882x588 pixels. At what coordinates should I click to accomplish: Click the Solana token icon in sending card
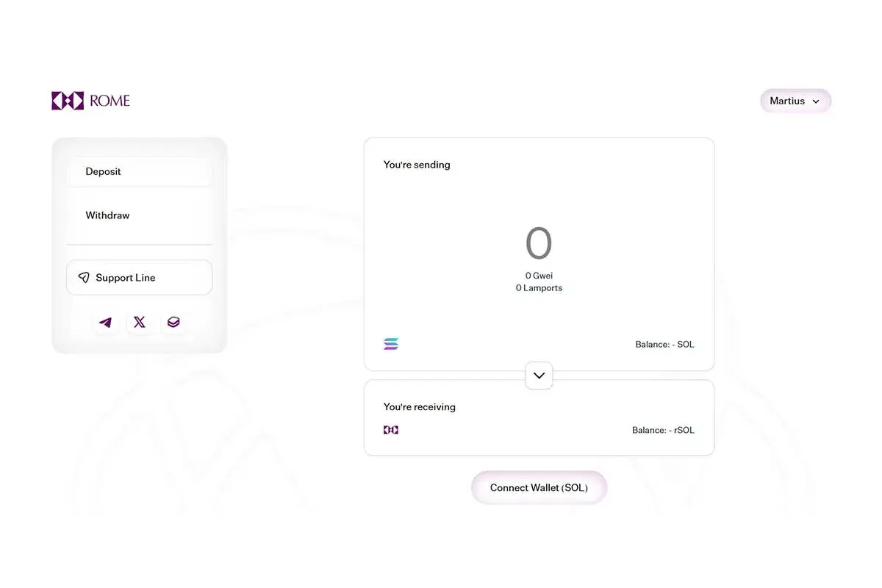(391, 344)
